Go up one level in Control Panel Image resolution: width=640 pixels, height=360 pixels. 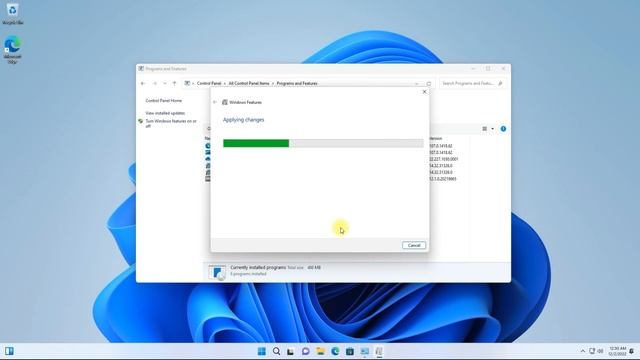(174, 83)
